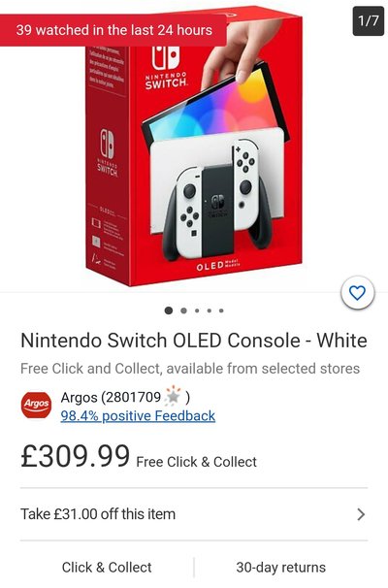
Task: Expand the Take £31.00 off chevron
Action: click(x=361, y=514)
